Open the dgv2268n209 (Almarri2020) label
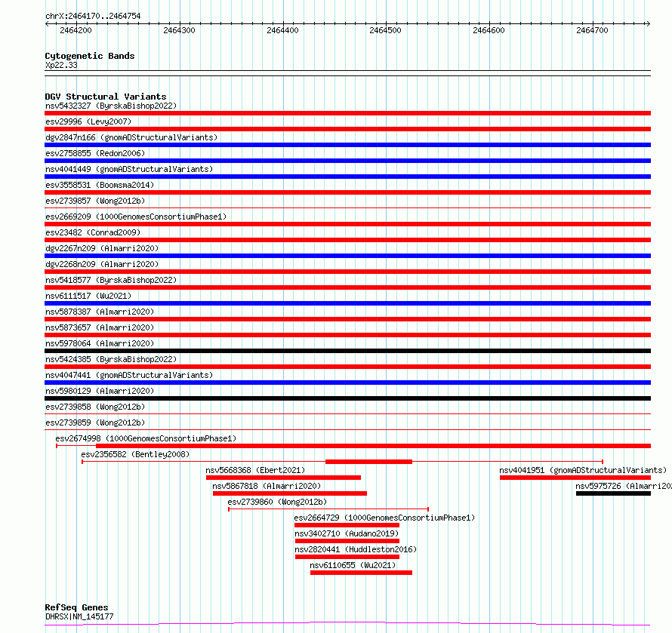The height and width of the screenshot is (633, 672). tap(102, 264)
